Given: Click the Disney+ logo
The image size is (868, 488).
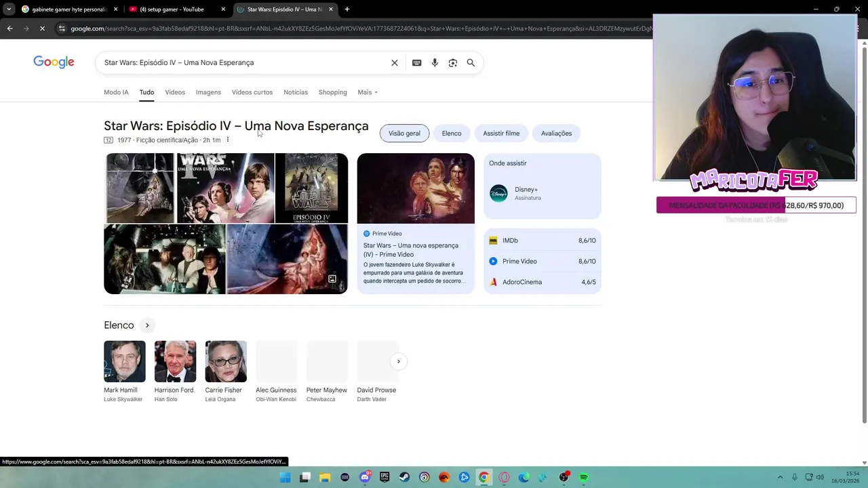Looking at the screenshot, I should tap(498, 193).
